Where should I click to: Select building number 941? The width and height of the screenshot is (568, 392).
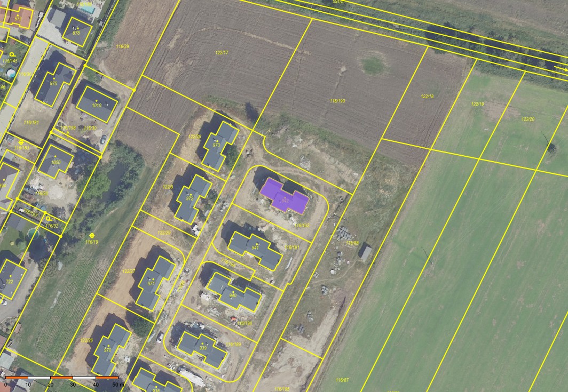(x=255, y=247)
